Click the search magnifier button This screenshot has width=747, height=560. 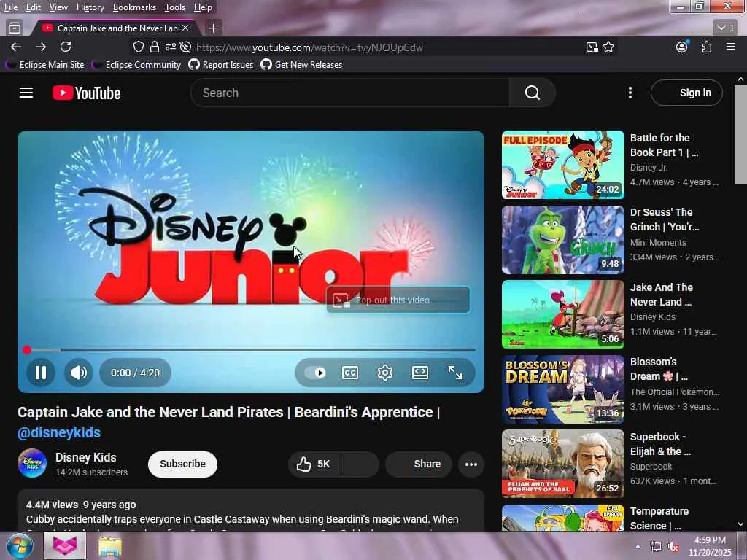[x=532, y=93]
